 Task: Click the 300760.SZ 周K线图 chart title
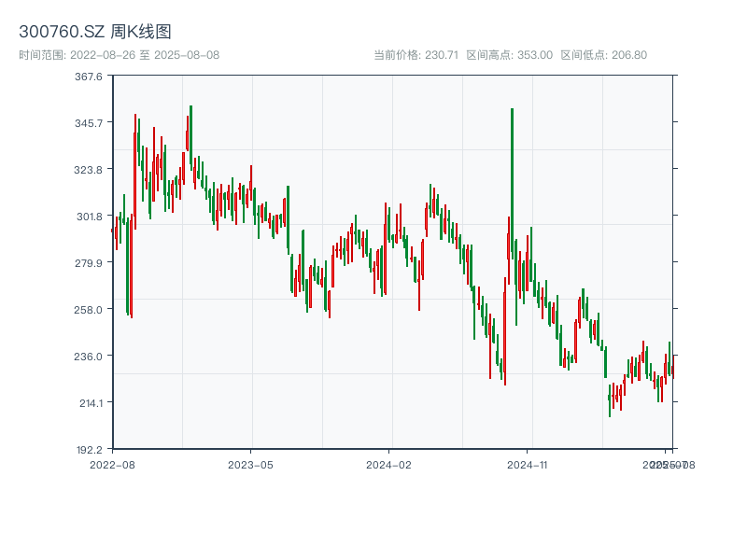click(x=95, y=32)
